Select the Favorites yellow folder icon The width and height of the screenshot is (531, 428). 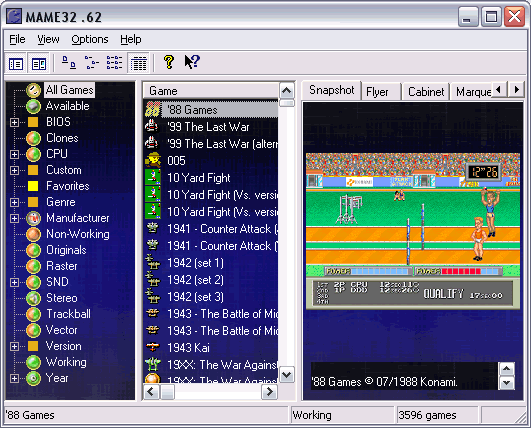(x=33, y=186)
